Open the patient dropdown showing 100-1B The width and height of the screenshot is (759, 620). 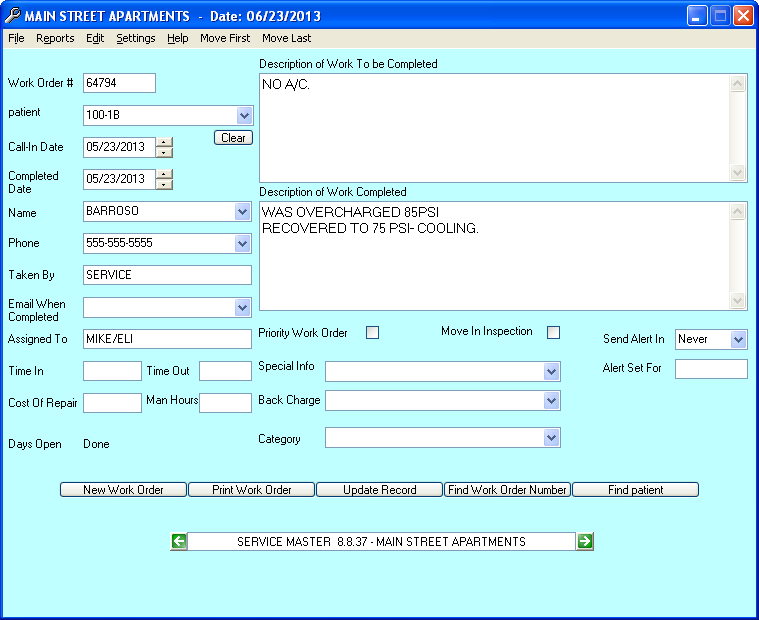click(x=244, y=116)
